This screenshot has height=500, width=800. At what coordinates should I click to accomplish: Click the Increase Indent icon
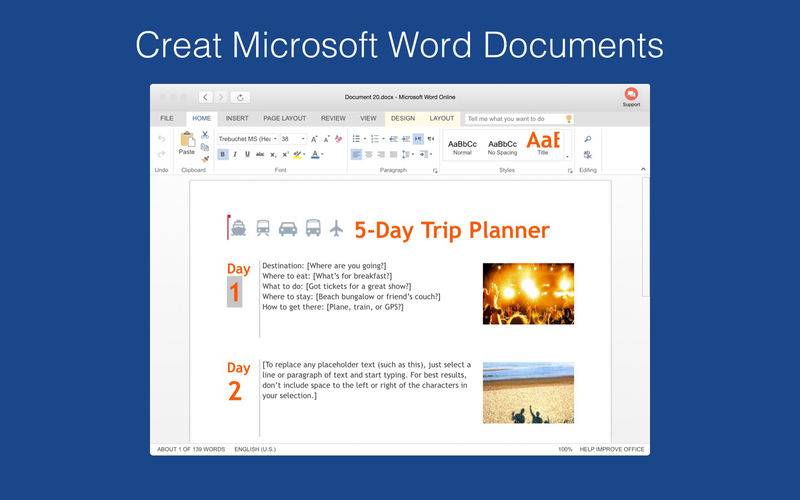tap(406, 139)
